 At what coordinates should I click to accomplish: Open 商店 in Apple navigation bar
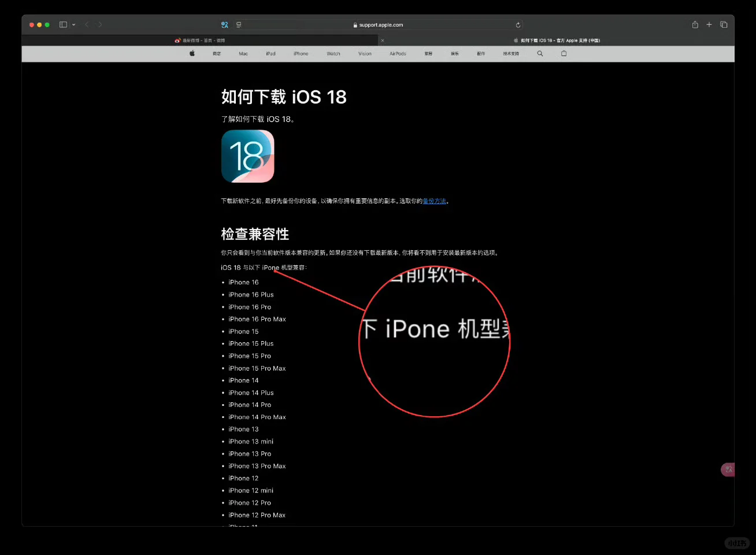[x=217, y=54]
